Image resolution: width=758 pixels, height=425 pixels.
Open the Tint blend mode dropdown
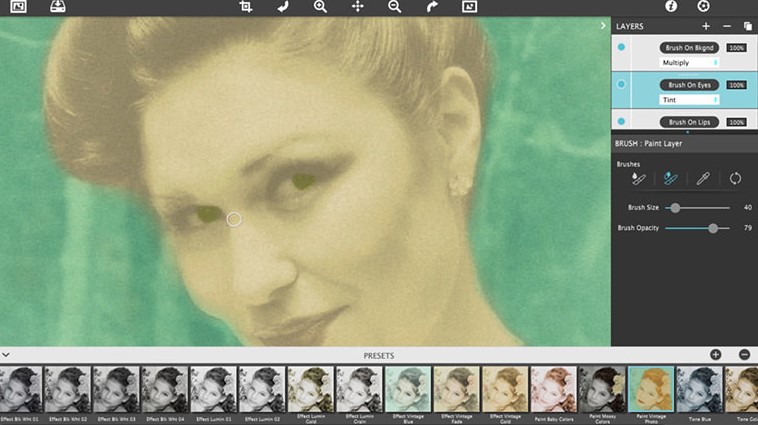pos(689,100)
